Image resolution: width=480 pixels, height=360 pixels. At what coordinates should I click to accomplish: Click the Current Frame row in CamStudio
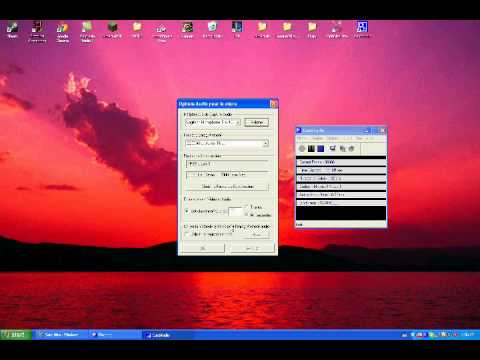(x=341, y=162)
